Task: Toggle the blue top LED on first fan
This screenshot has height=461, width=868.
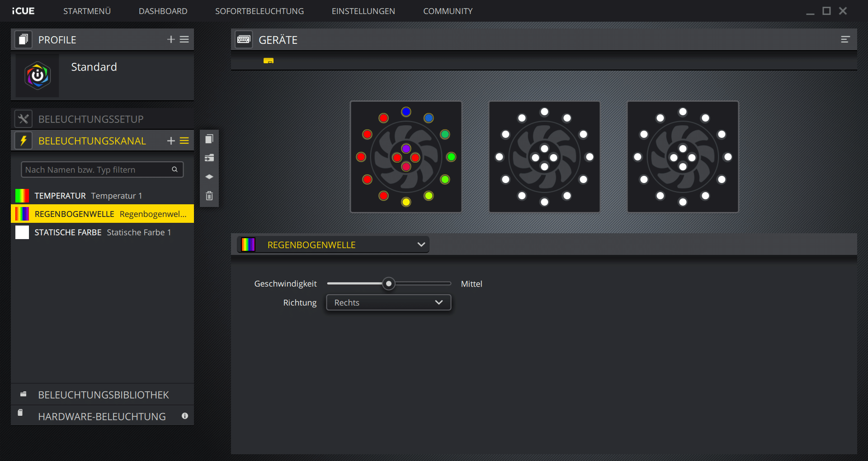Action: coord(406,112)
